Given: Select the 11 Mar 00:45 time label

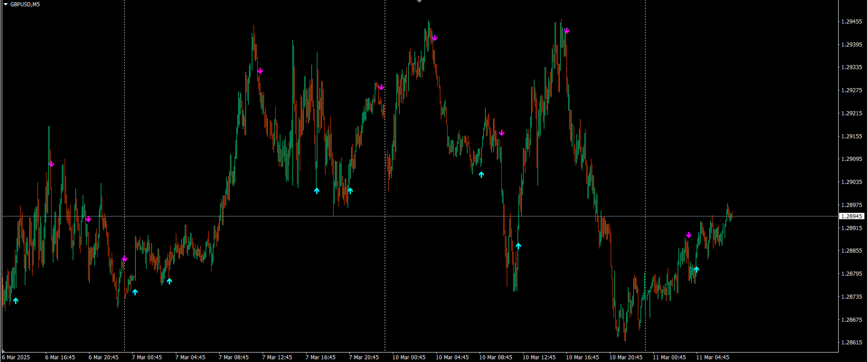Looking at the screenshot, I should click(670, 357).
